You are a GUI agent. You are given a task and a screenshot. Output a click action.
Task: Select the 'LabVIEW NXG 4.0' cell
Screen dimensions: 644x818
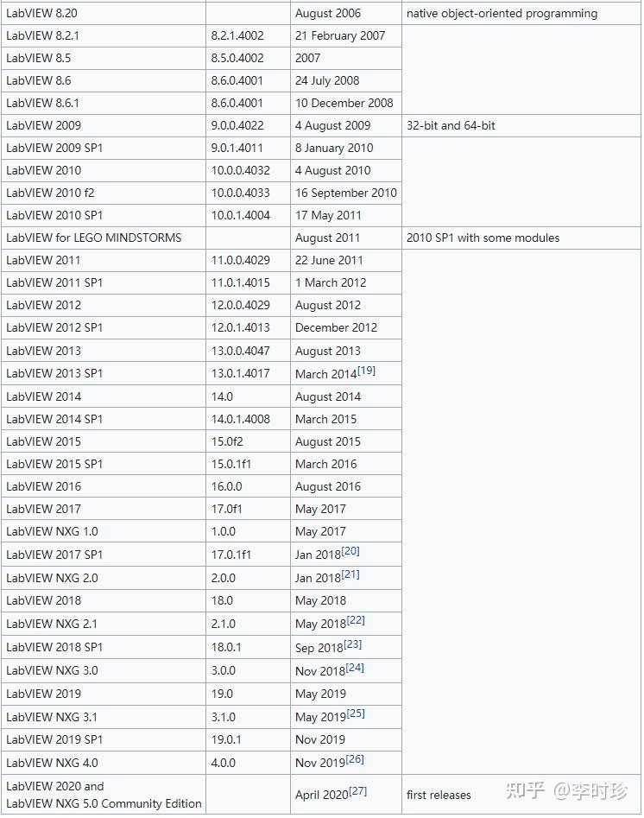104,762
